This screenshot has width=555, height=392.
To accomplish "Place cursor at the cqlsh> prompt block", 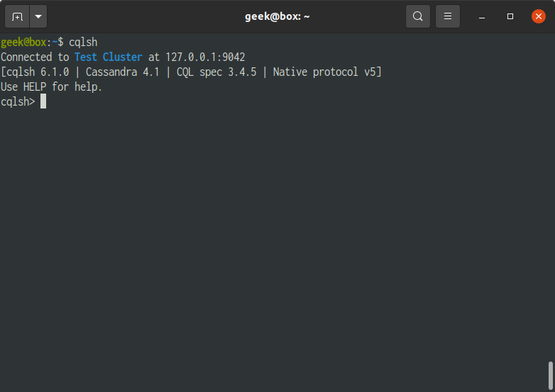I will 43,101.
